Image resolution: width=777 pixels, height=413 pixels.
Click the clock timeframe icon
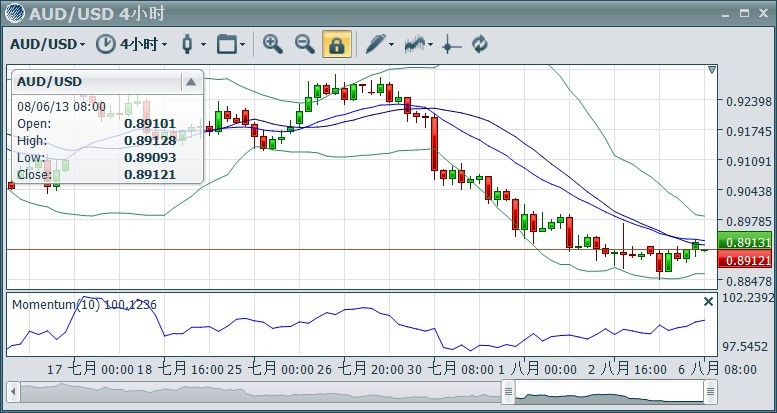(x=105, y=44)
